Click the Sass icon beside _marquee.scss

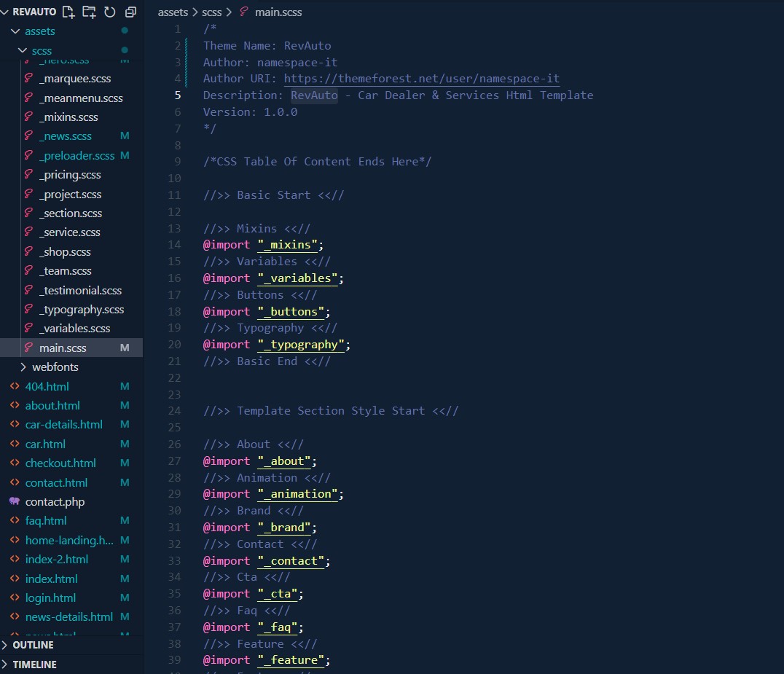[29, 79]
